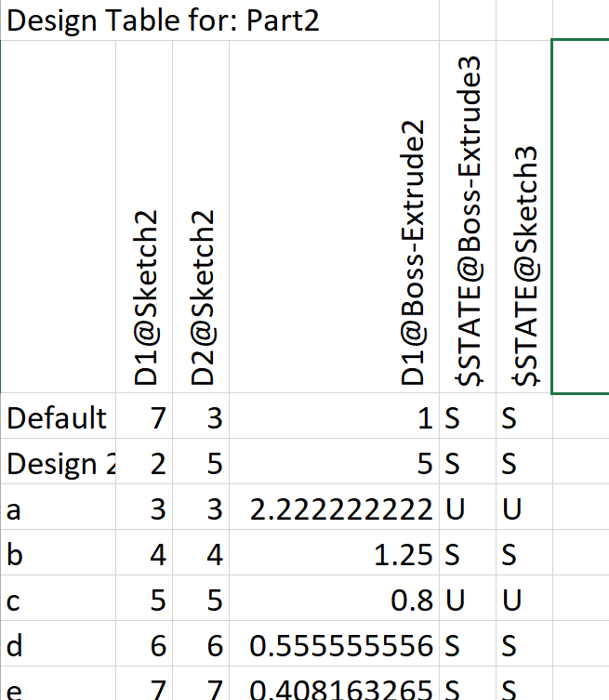
Task: Click Sketch3 state U in row c
Action: click(x=524, y=599)
